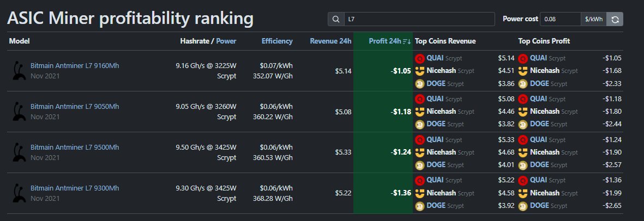Click the -$1.05 profit 24h value

pos(401,71)
